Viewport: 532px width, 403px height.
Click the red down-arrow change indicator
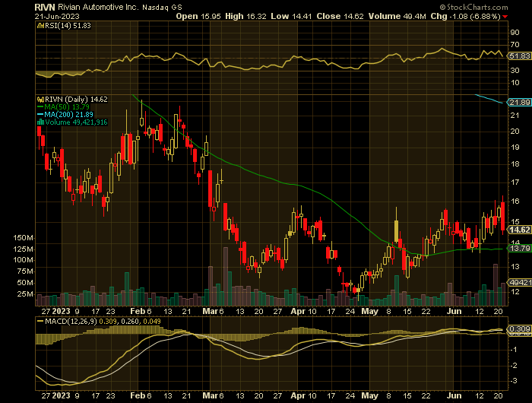click(x=505, y=17)
